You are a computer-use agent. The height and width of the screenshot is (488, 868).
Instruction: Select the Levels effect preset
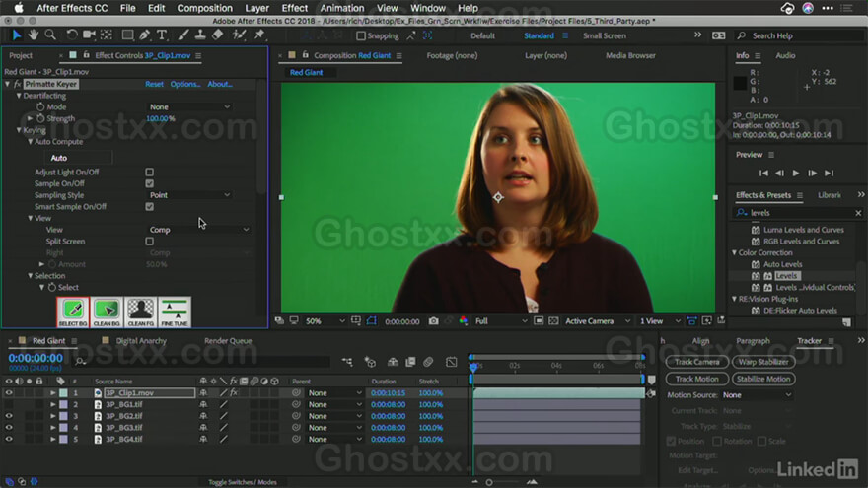785,275
